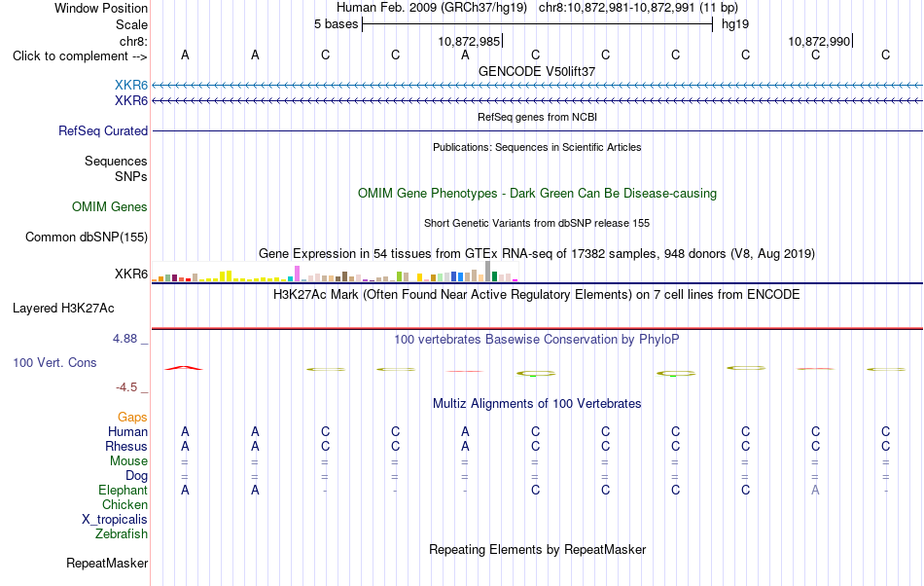Viewport: 924px width, 586px height.
Task: Click the 'H3K27Ac Mark' ENCODE track title
Action: coord(537,294)
